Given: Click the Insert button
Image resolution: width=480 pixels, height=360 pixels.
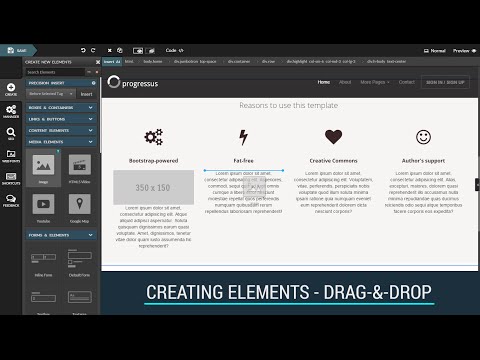Looking at the screenshot, I should (x=87, y=94).
